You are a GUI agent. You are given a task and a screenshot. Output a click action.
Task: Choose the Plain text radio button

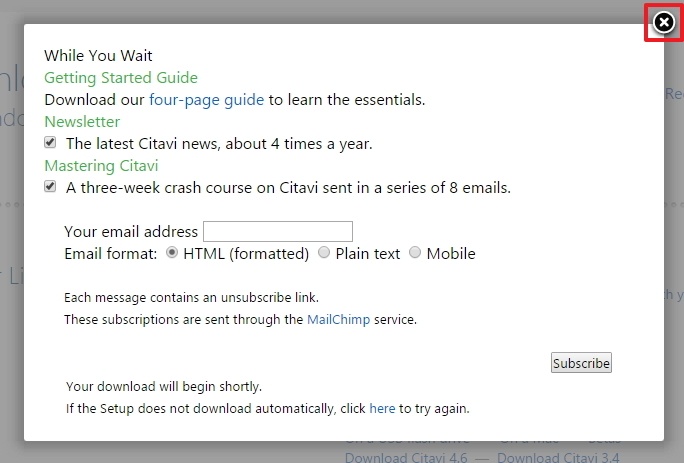(323, 253)
